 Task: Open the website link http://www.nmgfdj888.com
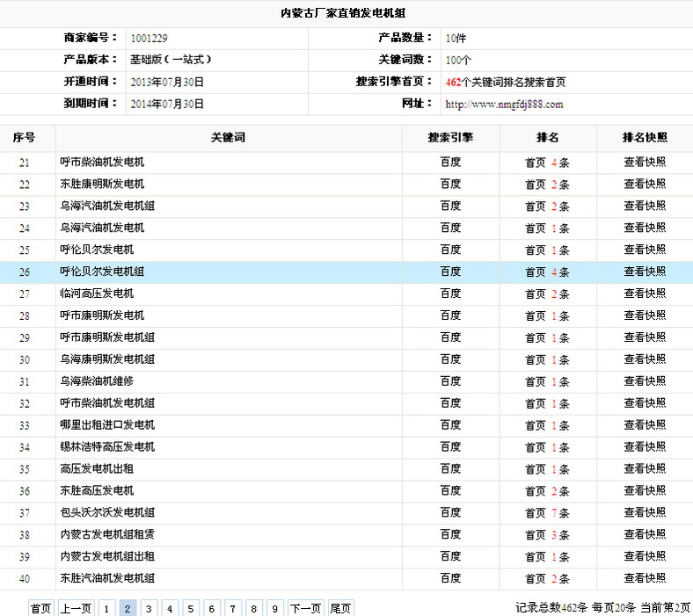[x=504, y=105]
